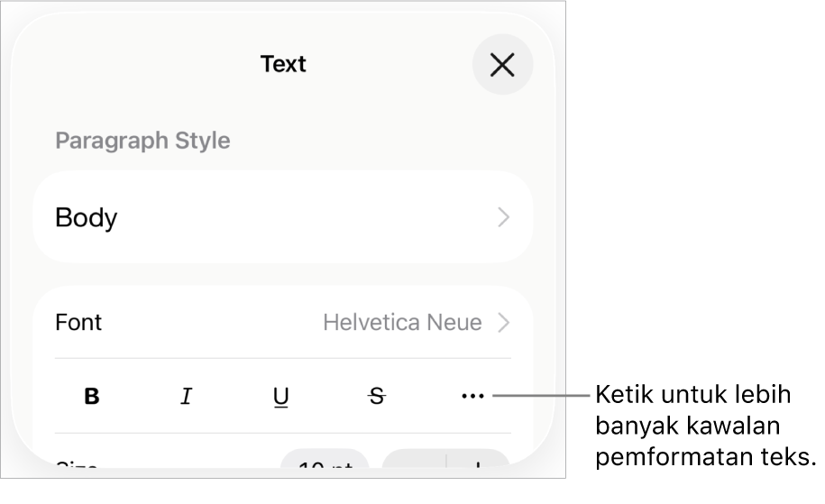Click the Text panel title

(283, 64)
